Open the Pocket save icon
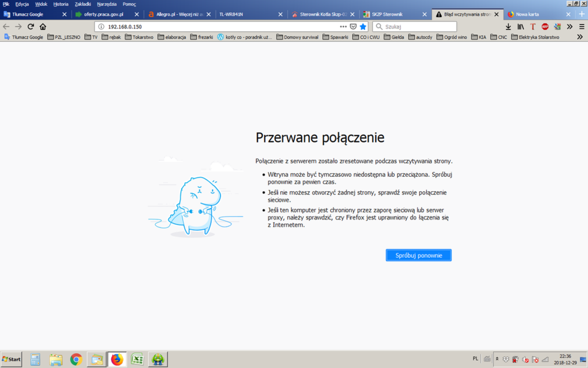Viewport: 588px width, 368px height. 353,26
